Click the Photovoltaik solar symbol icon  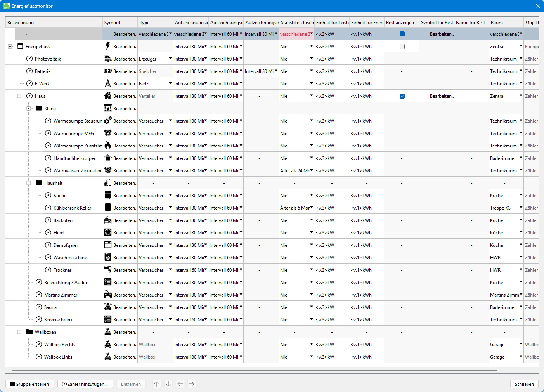pos(108,59)
